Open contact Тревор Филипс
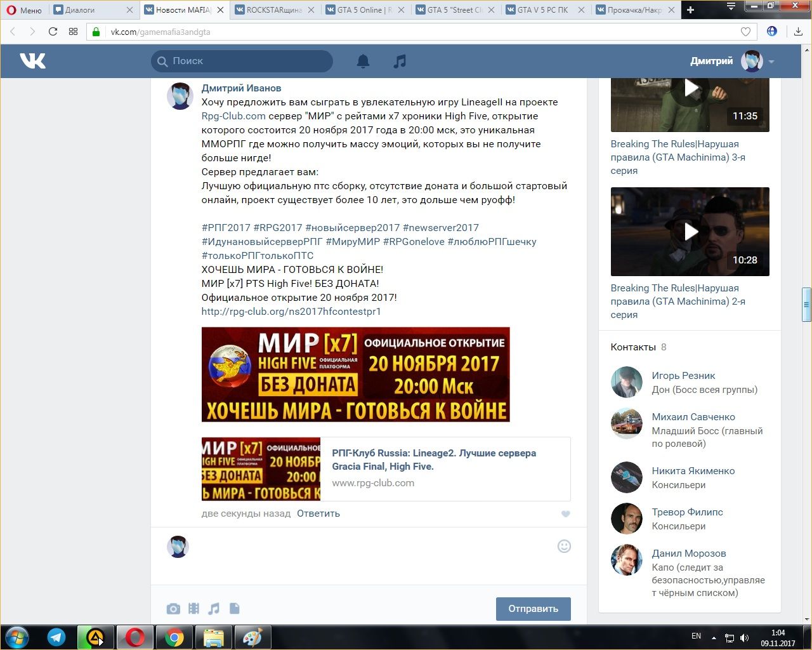The width and height of the screenshot is (812, 650). point(688,512)
